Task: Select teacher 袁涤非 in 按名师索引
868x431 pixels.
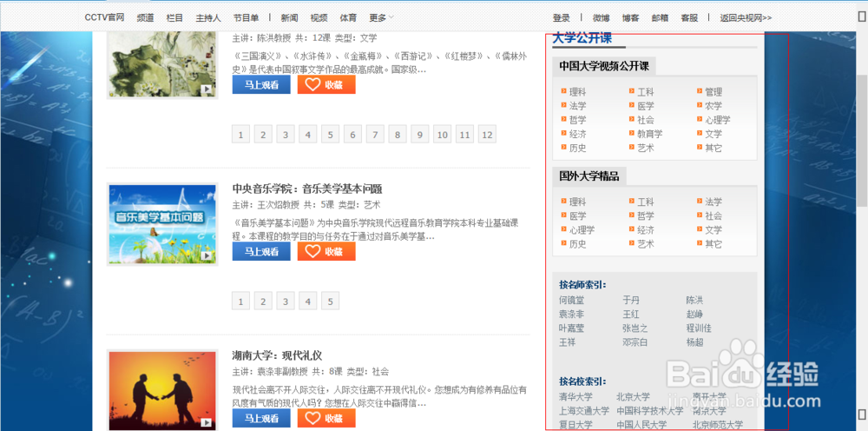Action: pyautogui.click(x=571, y=314)
